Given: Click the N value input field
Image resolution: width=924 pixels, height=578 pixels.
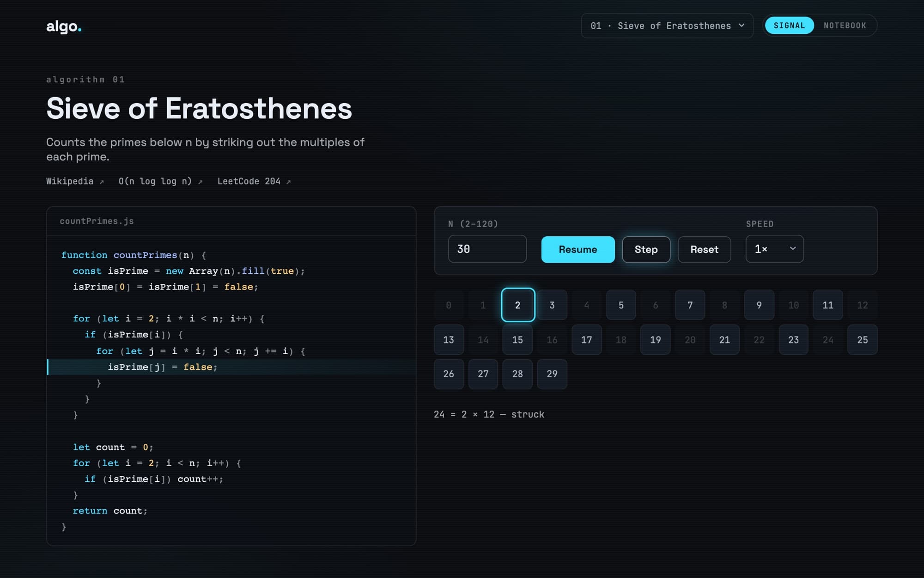Looking at the screenshot, I should (487, 249).
